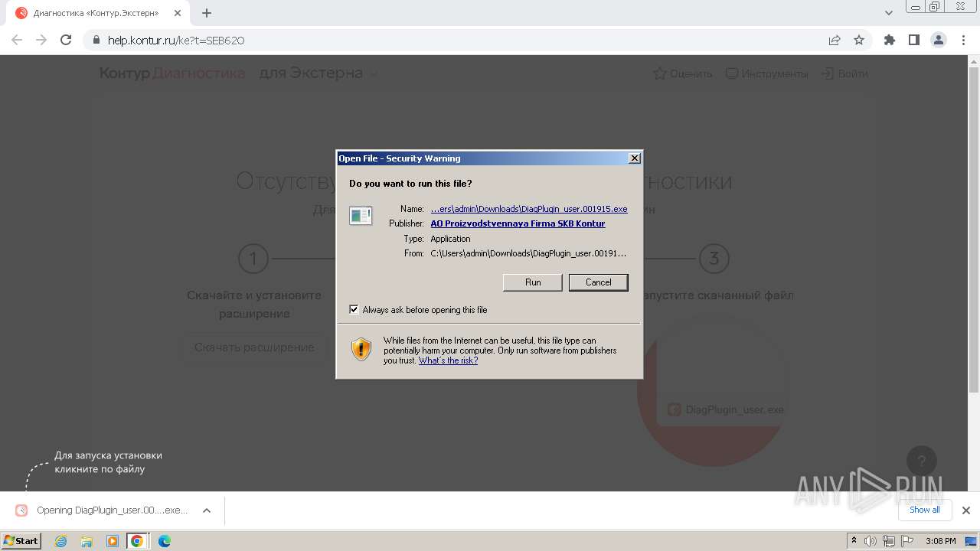This screenshot has height=551, width=980.
Task: Click the site lock icon
Action: [x=96, y=40]
